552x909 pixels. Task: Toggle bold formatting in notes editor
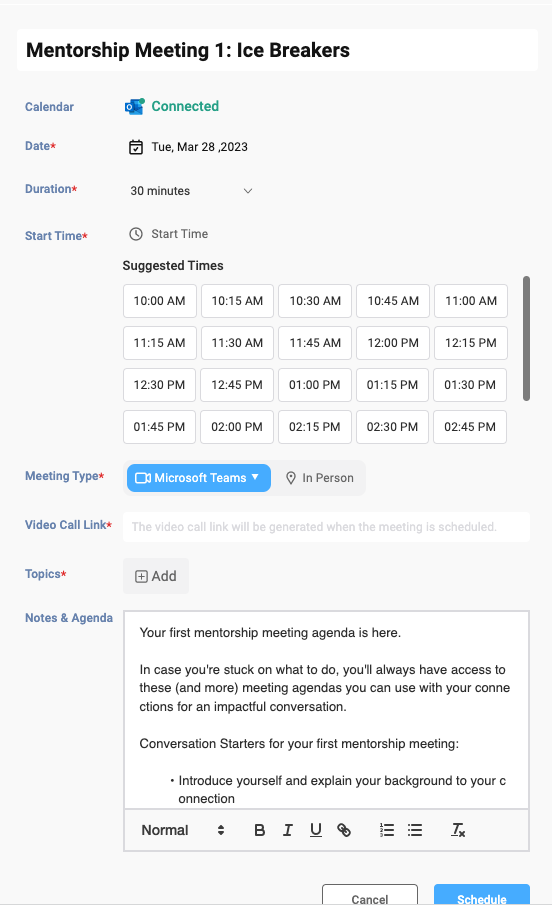pos(260,830)
